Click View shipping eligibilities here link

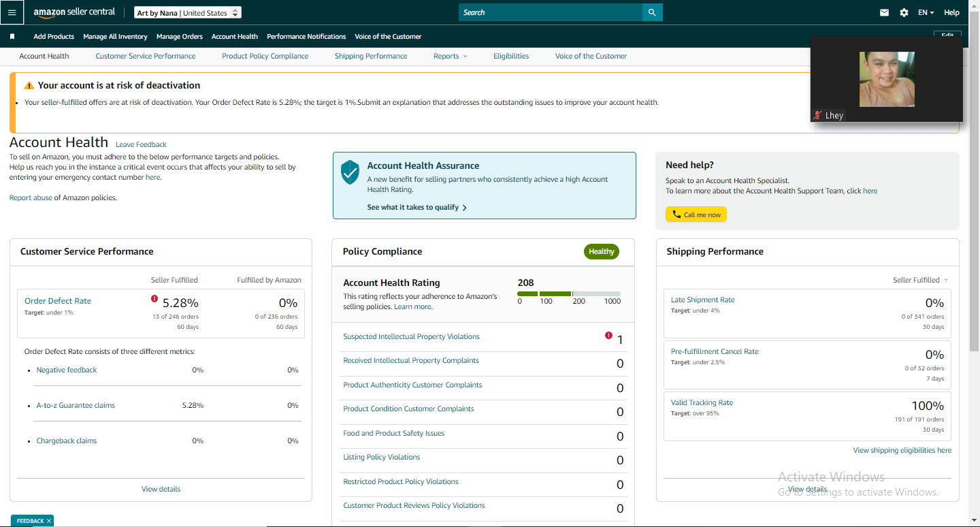pos(902,450)
